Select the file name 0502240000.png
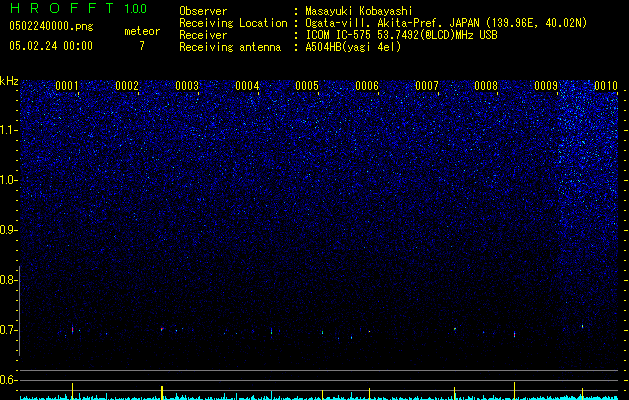This screenshot has height=400, width=629. tap(51, 27)
